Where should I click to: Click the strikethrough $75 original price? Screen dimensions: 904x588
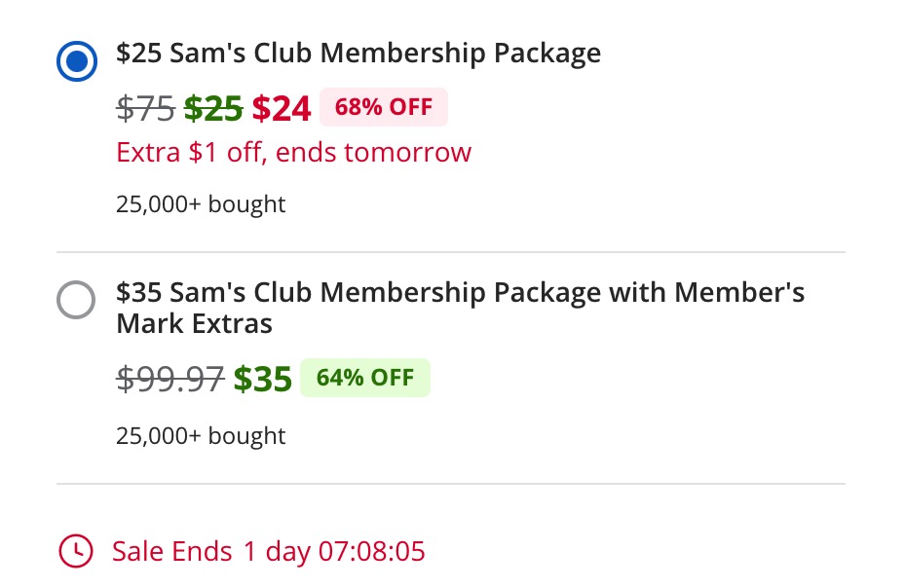tap(144, 109)
